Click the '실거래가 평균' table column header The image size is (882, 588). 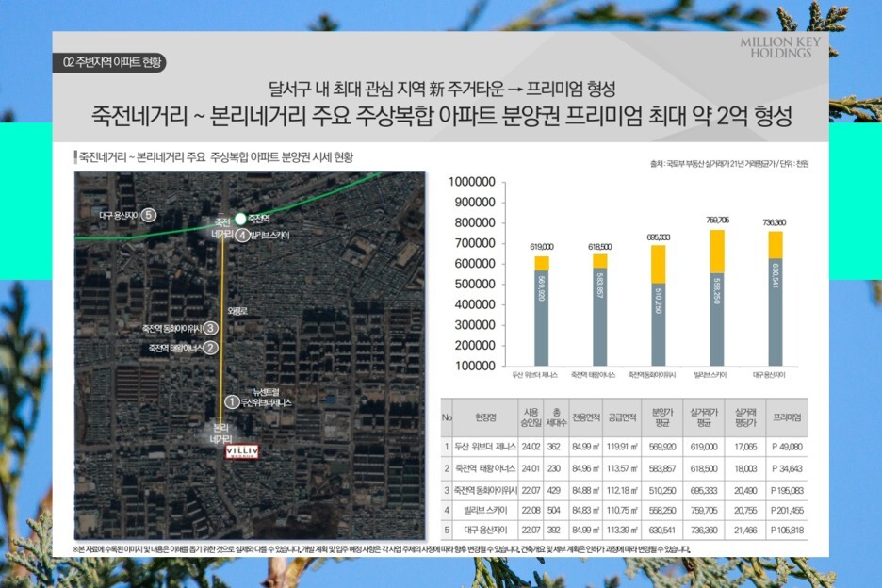pyautogui.click(x=704, y=417)
